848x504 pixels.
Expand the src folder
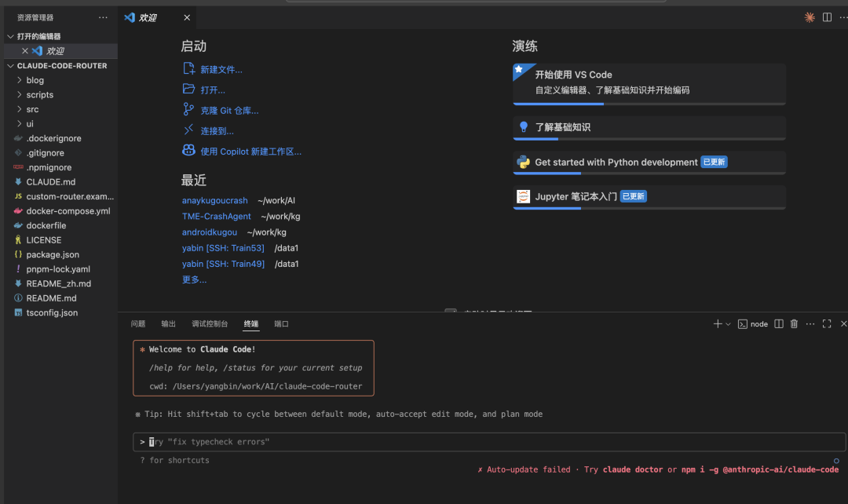20,109
